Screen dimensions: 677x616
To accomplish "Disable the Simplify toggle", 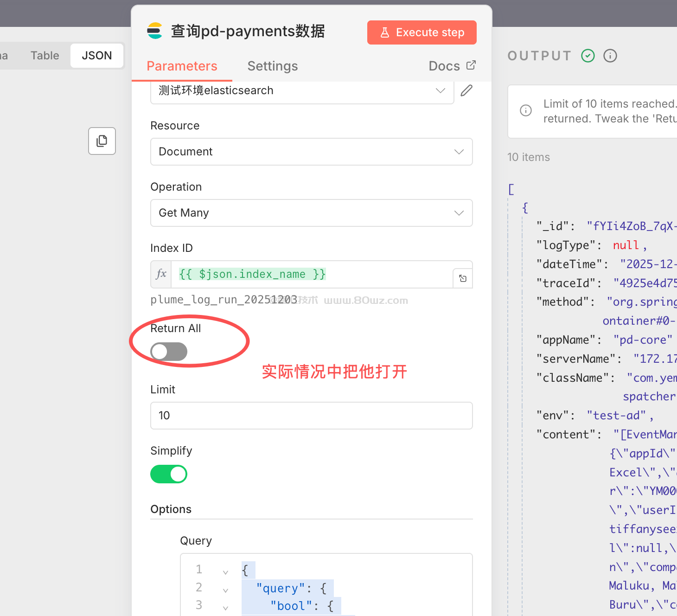I will (x=169, y=474).
